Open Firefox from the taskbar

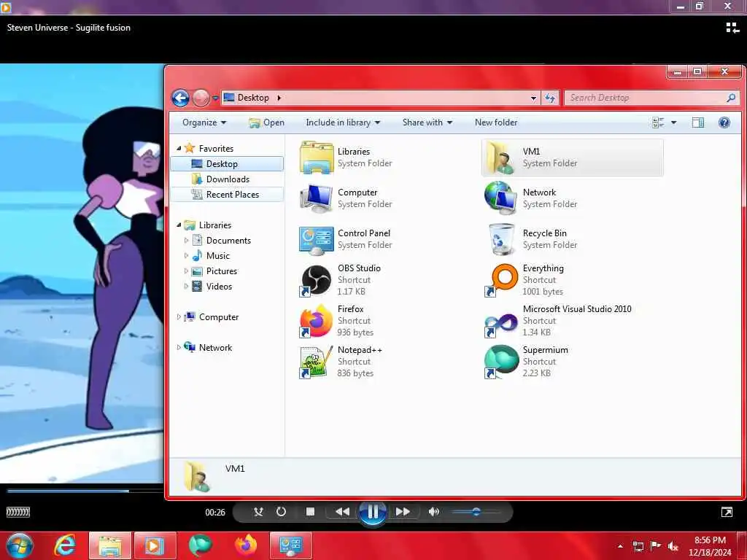click(x=246, y=545)
